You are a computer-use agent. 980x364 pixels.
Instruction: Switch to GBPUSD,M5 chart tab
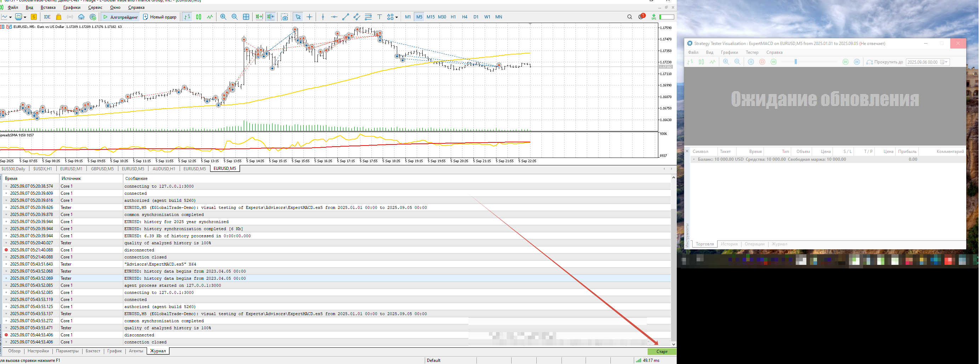pyautogui.click(x=102, y=169)
